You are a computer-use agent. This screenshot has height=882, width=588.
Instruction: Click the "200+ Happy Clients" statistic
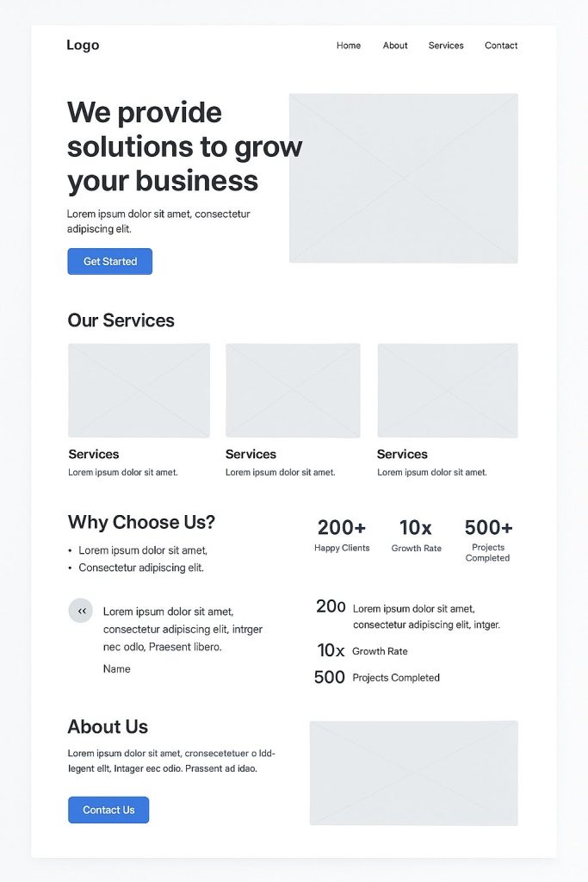342,535
